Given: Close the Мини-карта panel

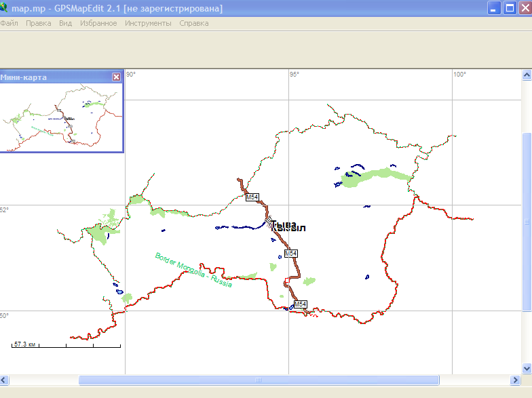Looking at the screenshot, I should coord(116,77).
